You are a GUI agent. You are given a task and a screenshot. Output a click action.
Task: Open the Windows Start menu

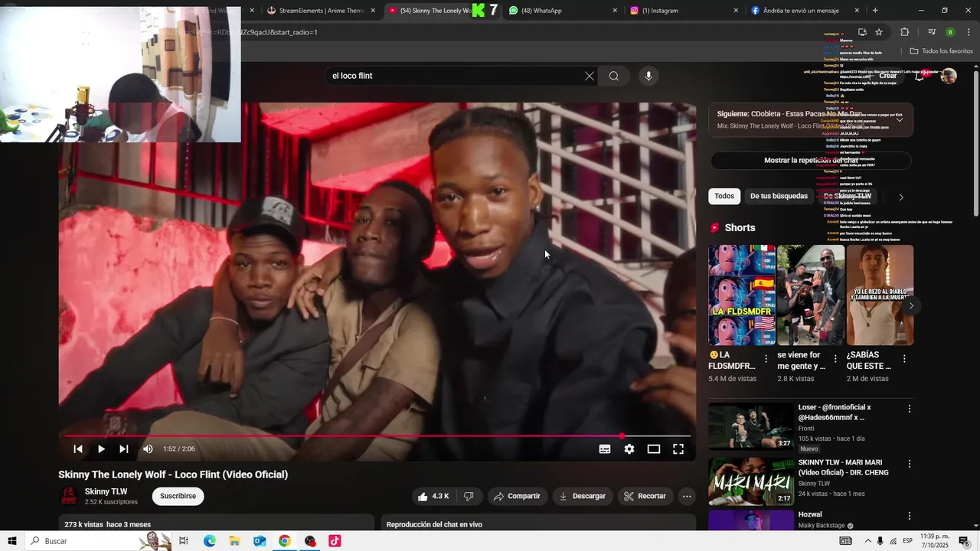click(11, 541)
